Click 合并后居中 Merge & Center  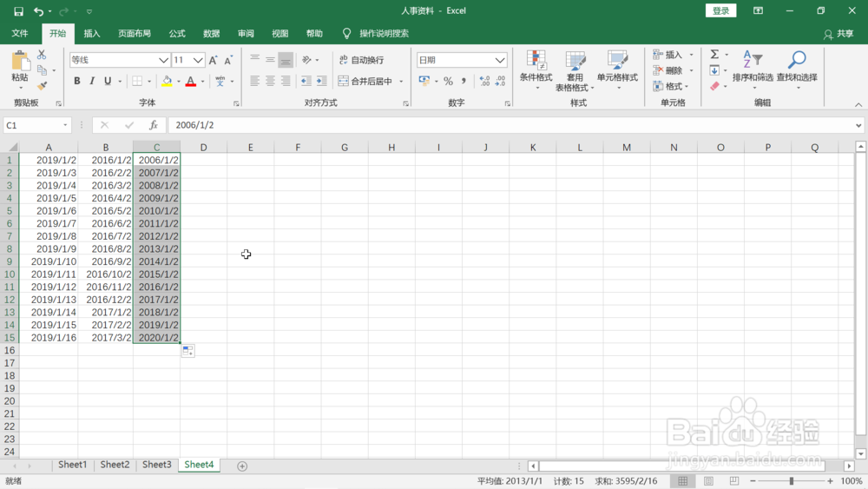pyautogui.click(x=366, y=82)
